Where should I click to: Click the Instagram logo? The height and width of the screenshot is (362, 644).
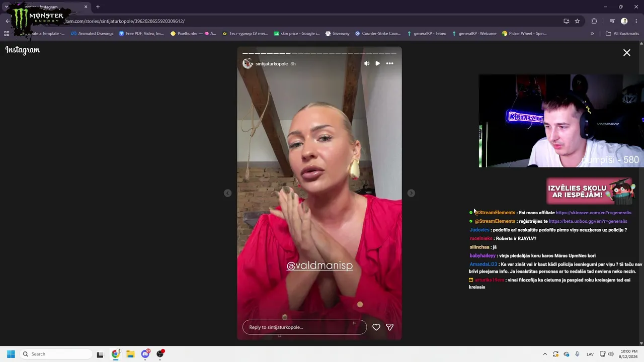click(x=23, y=50)
